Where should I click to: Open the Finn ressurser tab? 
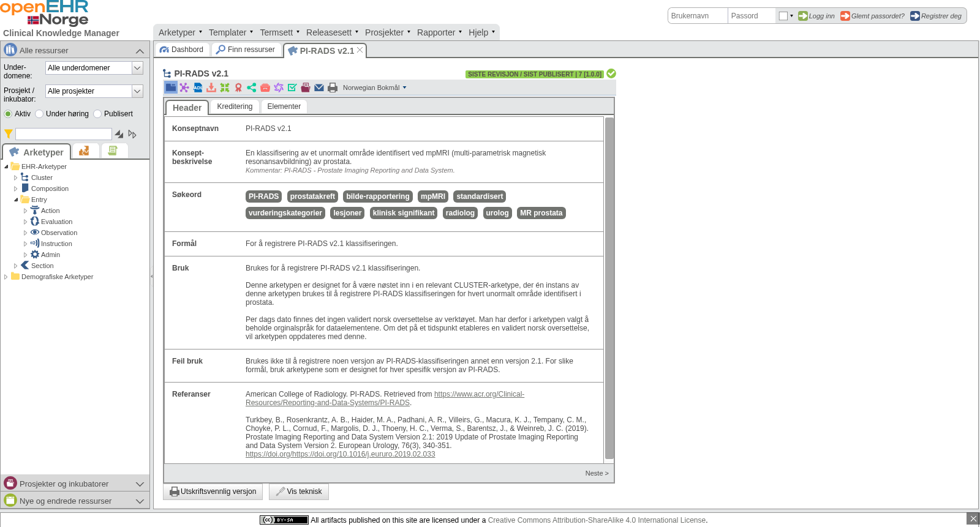point(246,50)
